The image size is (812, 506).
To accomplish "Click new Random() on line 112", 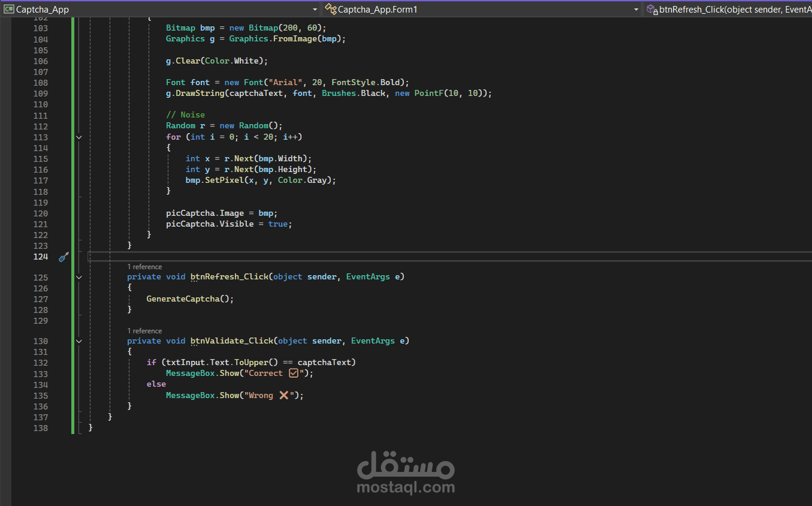I will tap(249, 125).
